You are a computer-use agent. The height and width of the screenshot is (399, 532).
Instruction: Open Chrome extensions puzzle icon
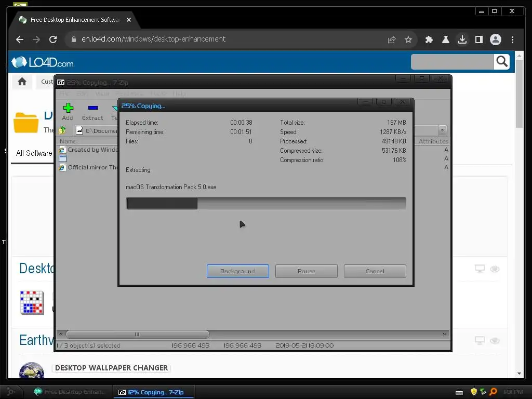(x=429, y=39)
